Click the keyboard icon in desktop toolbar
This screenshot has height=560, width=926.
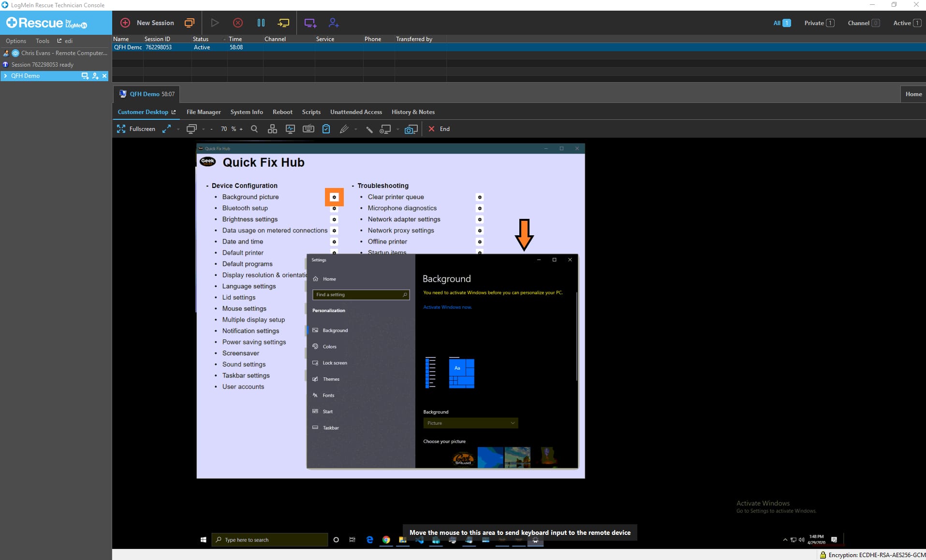pyautogui.click(x=308, y=129)
